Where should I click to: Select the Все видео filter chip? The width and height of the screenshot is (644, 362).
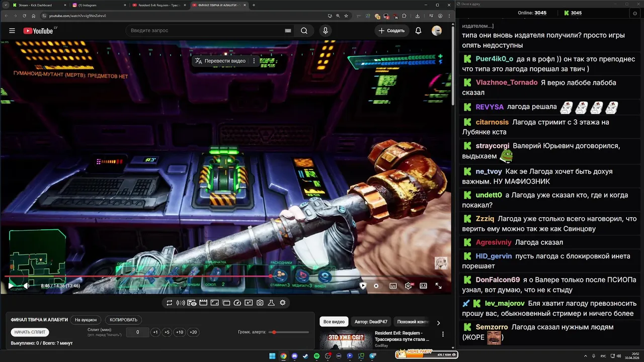pyautogui.click(x=334, y=322)
